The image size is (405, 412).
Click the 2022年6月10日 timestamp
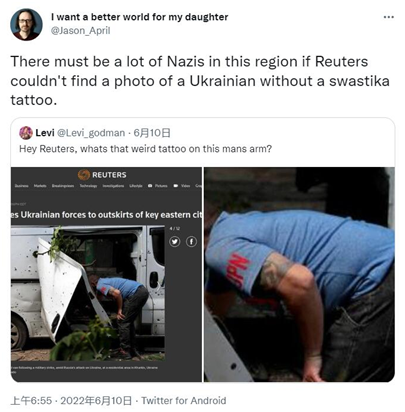coord(96,400)
